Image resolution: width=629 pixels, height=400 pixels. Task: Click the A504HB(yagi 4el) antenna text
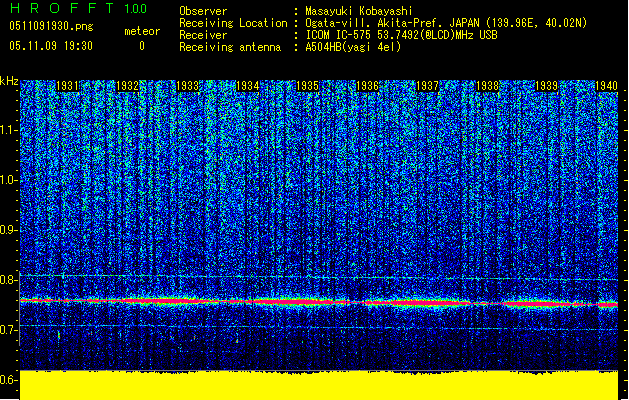(x=353, y=47)
